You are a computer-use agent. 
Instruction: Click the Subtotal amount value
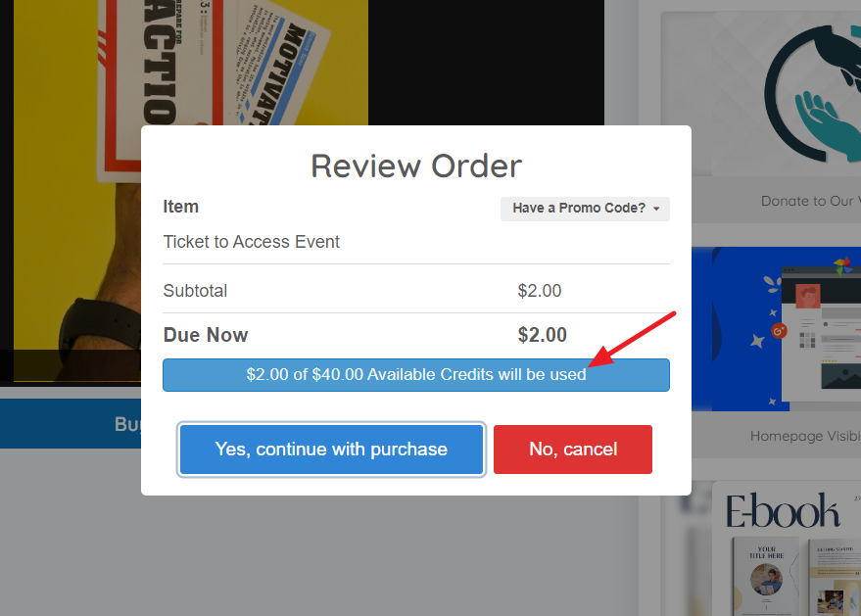tap(539, 291)
